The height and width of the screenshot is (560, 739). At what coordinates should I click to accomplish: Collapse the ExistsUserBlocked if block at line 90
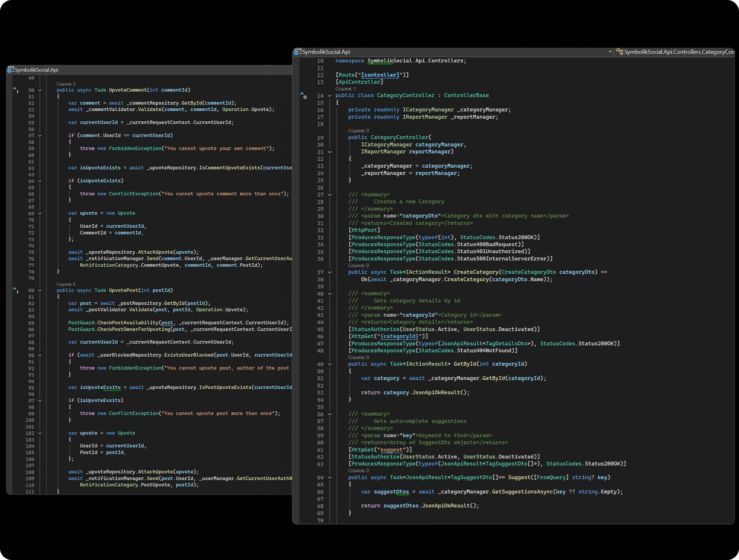(40, 355)
